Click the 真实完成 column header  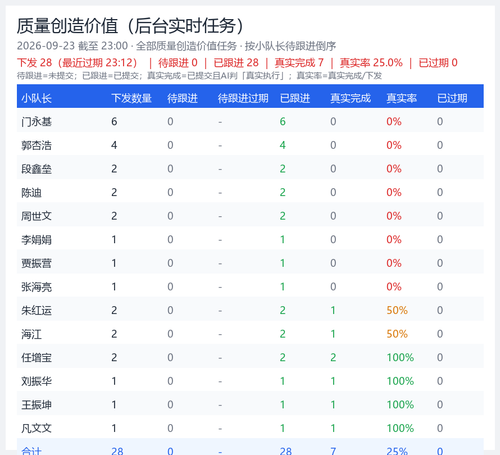pyautogui.click(x=350, y=98)
